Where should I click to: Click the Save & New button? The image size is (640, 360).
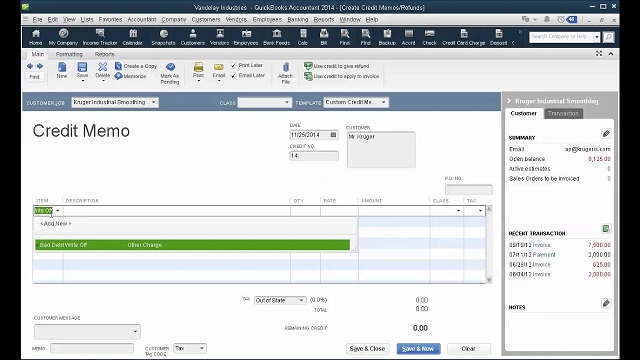(418, 349)
